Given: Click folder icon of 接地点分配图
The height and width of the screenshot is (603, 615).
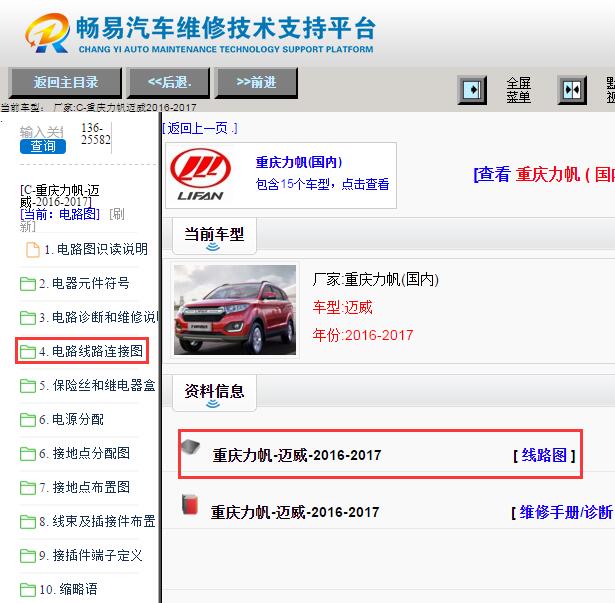Looking at the screenshot, I should [27, 454].
